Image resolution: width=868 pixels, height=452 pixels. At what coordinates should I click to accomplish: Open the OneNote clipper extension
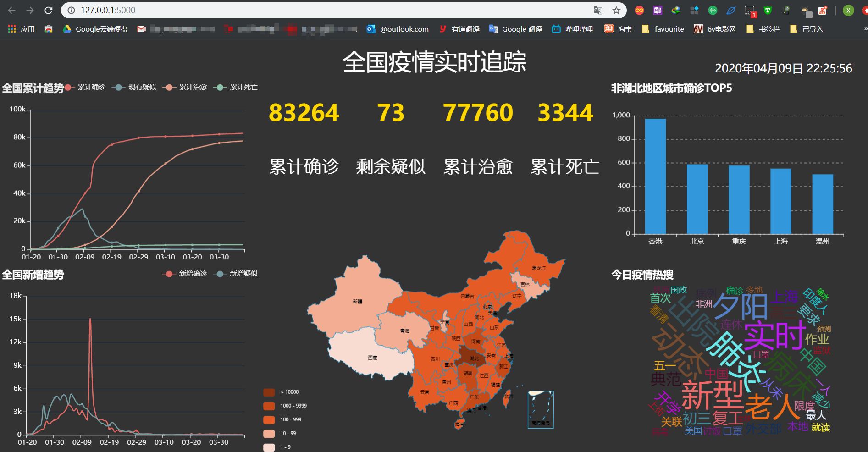point(658,10)
